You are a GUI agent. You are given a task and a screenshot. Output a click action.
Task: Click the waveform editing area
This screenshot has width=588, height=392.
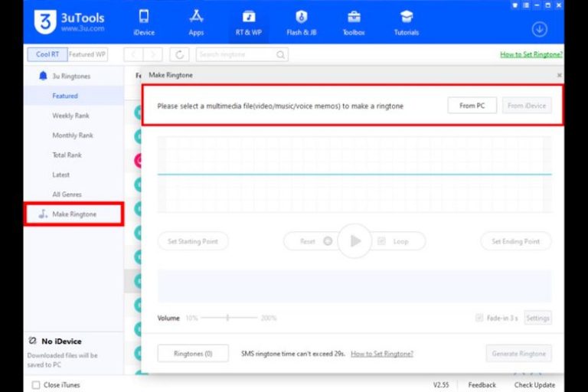click(354, 175)
